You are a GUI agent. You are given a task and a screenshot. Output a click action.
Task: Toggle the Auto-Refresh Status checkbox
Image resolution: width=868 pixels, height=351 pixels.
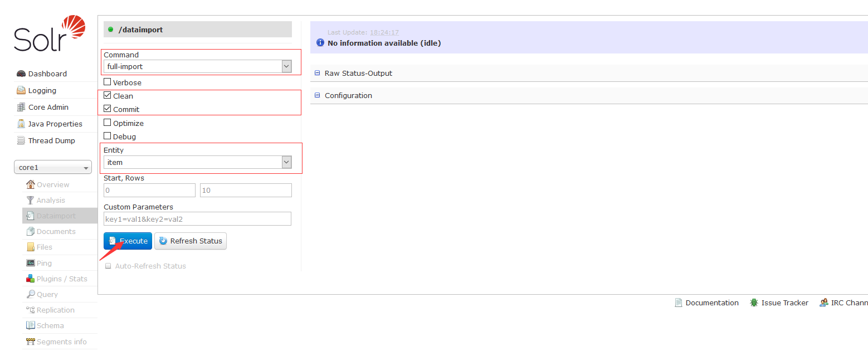coord(109,266)
